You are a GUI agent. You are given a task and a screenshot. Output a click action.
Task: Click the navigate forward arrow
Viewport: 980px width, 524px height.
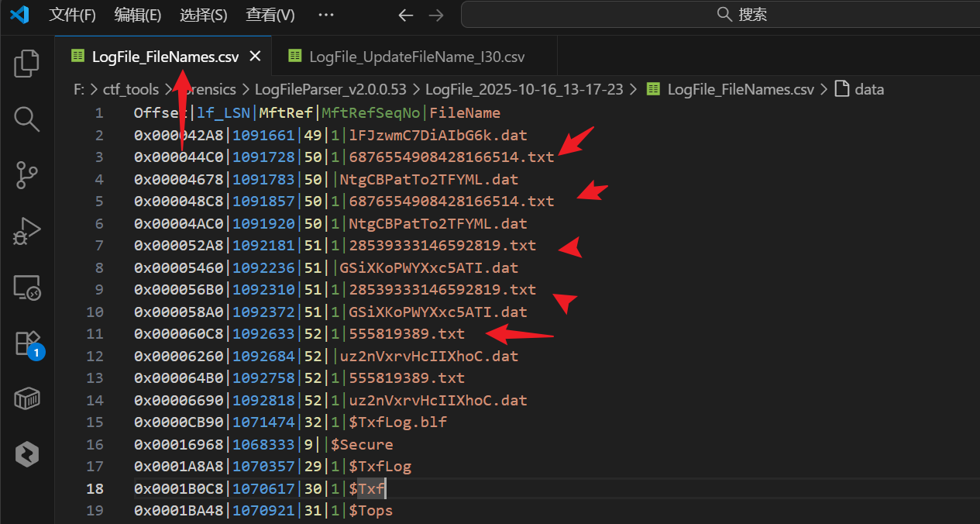click(436, 15)
